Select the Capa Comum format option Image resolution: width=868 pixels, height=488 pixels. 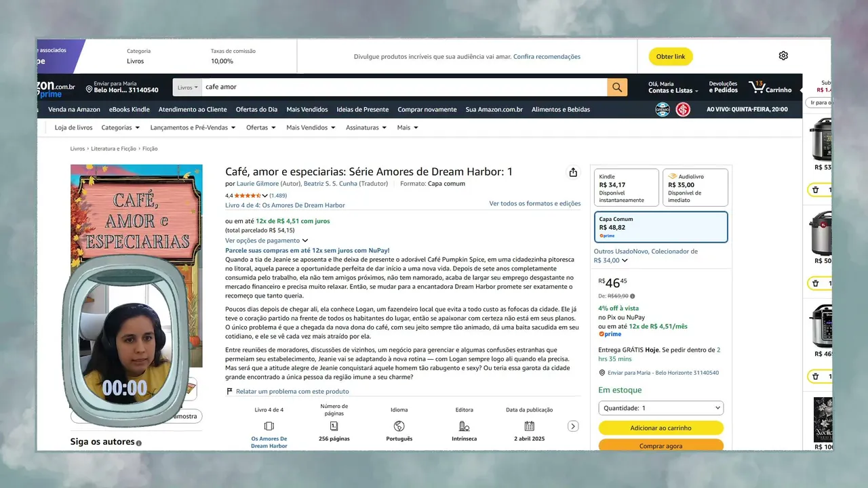click(x=660, y=227)
